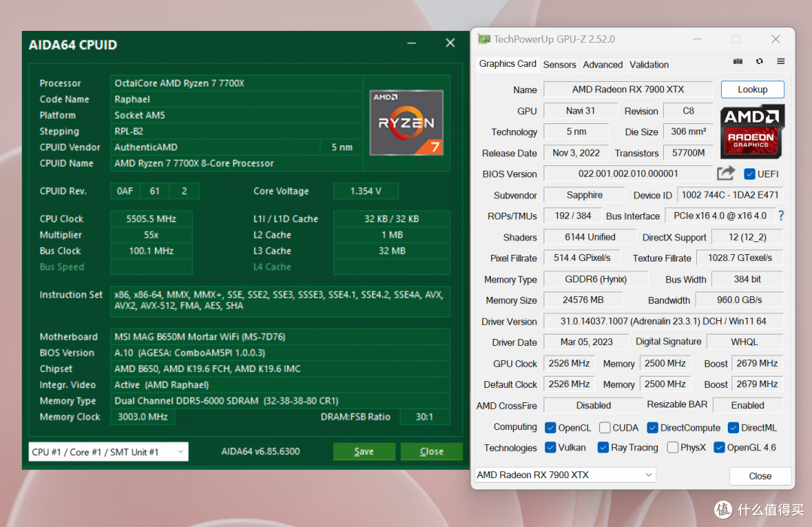Click the BIOS share/export arrow icon
The image size is (812, 527).
tap(726, 174)
